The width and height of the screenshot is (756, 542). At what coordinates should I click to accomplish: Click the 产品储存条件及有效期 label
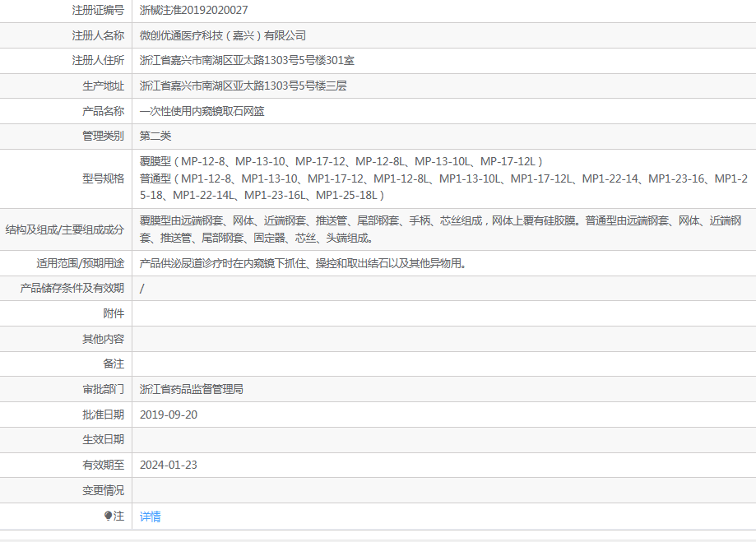(72, 289)
